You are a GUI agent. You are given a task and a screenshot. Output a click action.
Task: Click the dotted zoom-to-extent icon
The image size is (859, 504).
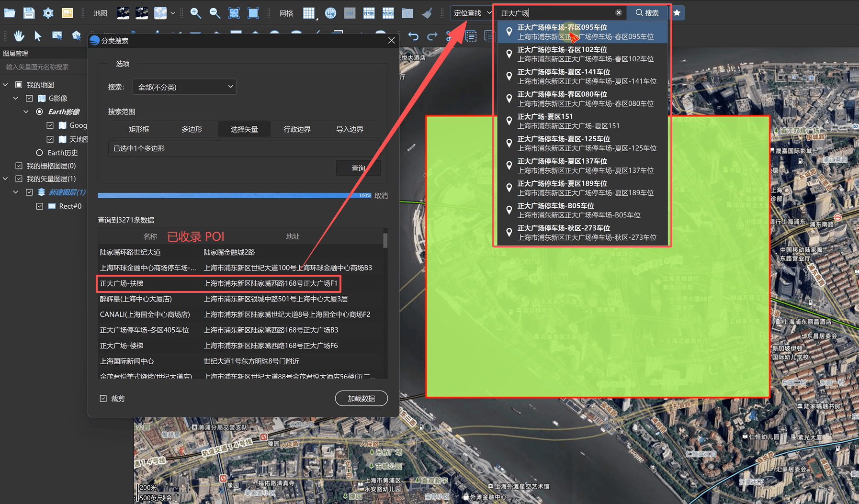point(234,13)
